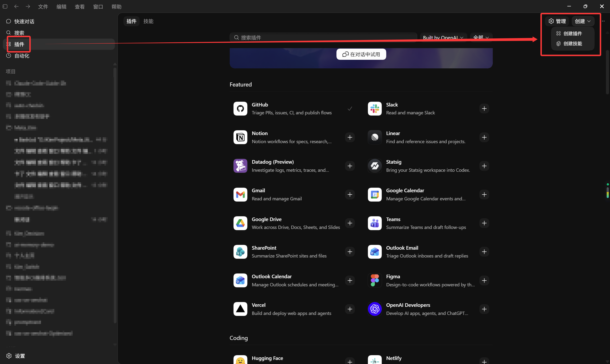Toggle the sidebar panel icon
This screenshot has width=610, height=364.
5,6
